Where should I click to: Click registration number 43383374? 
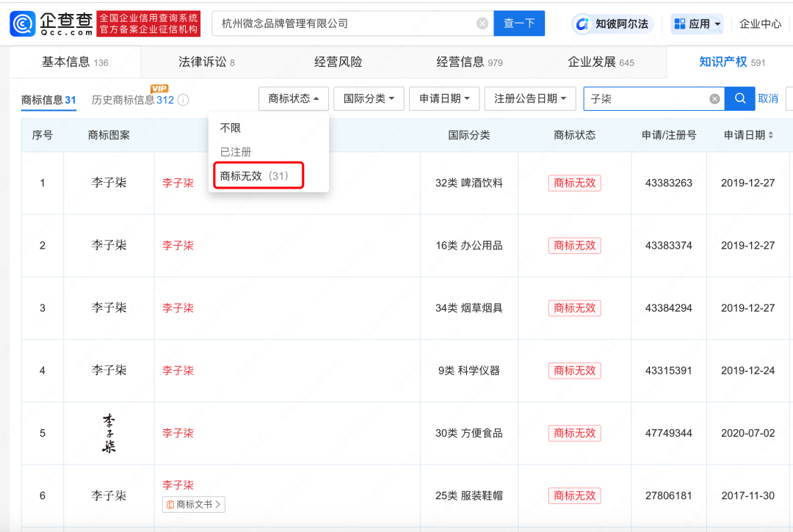tap(669, 246)
